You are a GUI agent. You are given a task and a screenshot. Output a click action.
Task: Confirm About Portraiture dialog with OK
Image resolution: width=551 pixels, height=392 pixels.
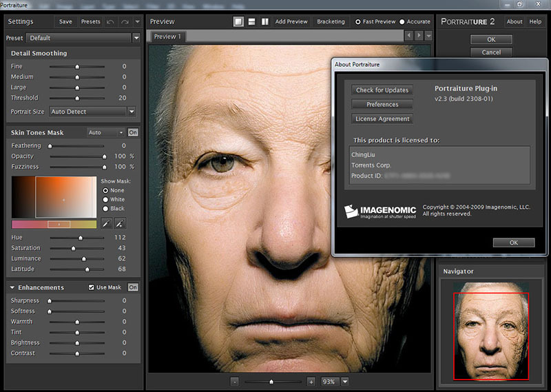pos(514,243)
